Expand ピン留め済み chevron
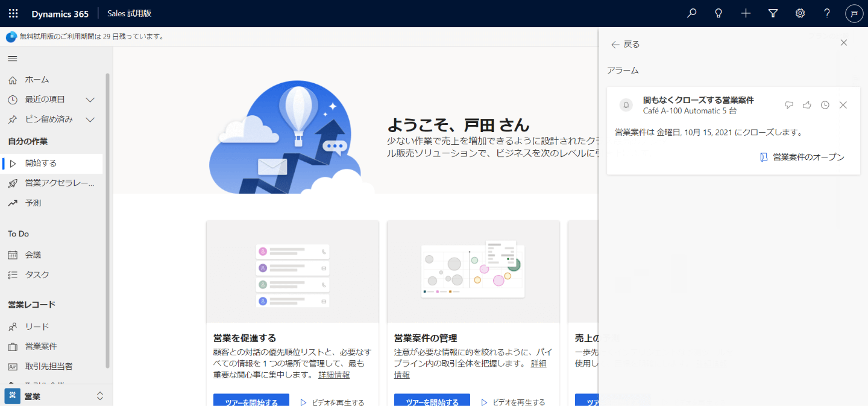The height and width of the screenshot is (406, 868). pyautogui.click(x=90, y=119)
